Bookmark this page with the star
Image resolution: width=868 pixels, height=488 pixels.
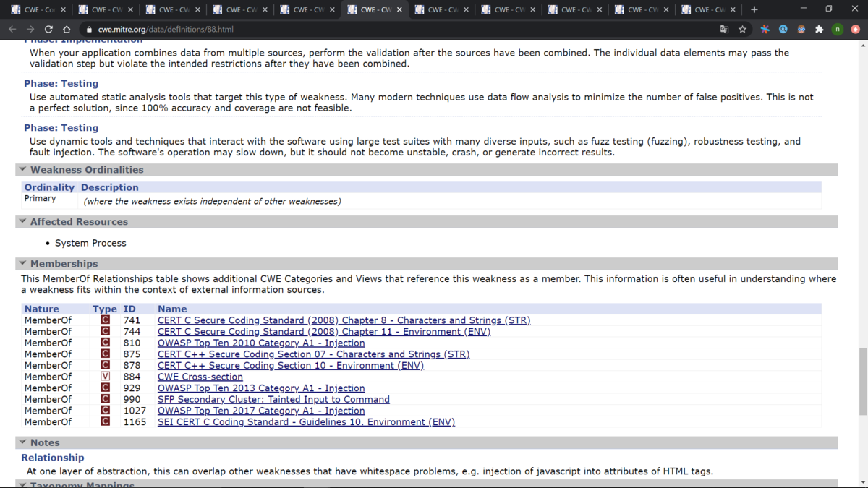point(742,30)
